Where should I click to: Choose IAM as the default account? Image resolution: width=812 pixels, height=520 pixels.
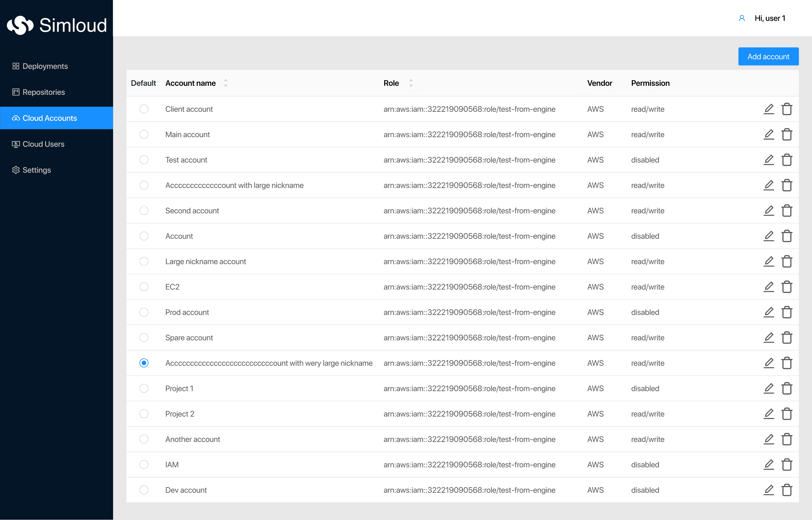click(x=144, y=465)
